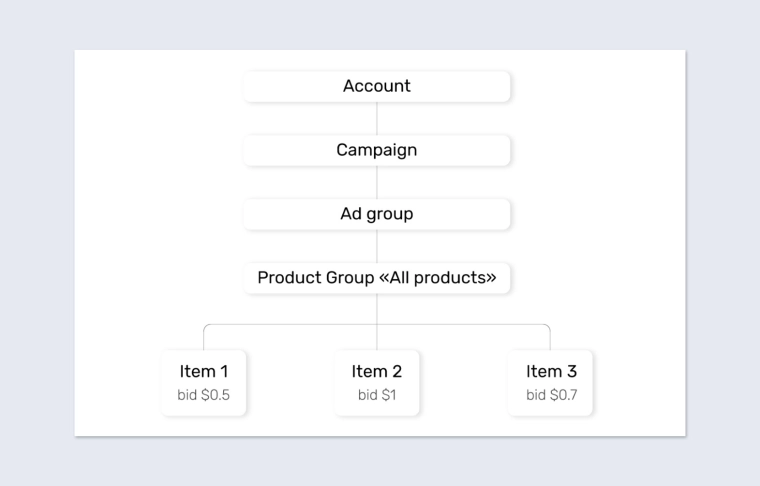The height and width of the screenshot is (486, 760).
Task: Click the bid $1 label
Action: (377, 395)
